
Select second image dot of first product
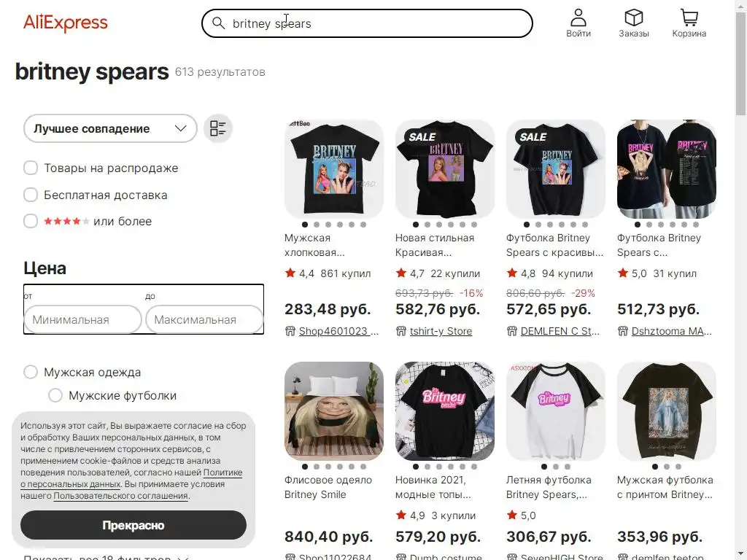point(317,225)
